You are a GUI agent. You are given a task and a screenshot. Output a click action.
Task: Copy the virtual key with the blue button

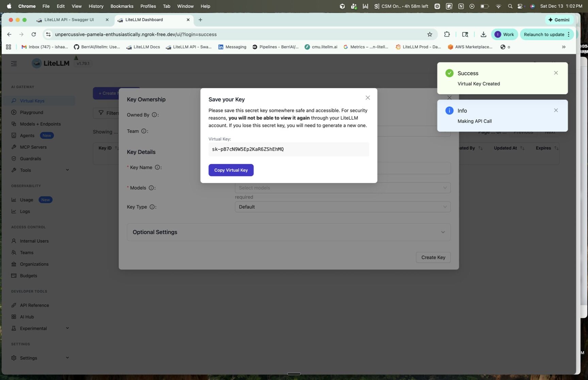[x=231, y=170]
